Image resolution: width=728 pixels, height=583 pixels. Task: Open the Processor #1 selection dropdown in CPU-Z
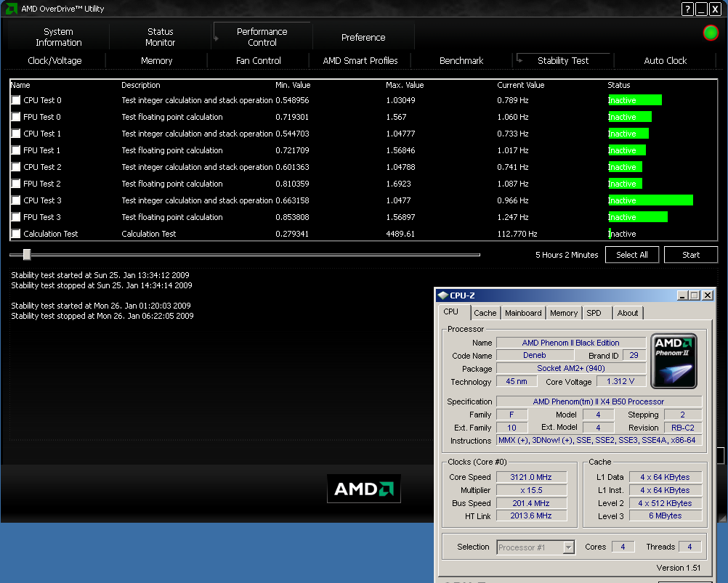click(x=569, y=547)
